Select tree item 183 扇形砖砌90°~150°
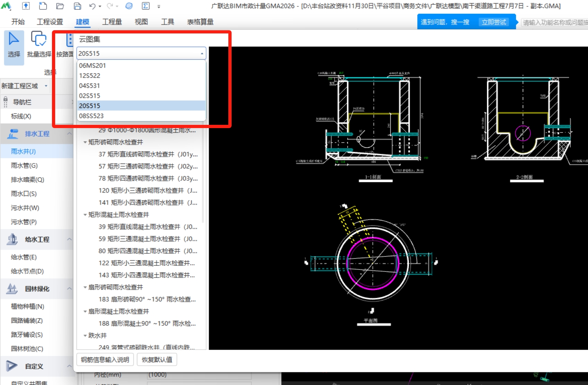Screen dimensions: 588x385 (x=147, y=299)
